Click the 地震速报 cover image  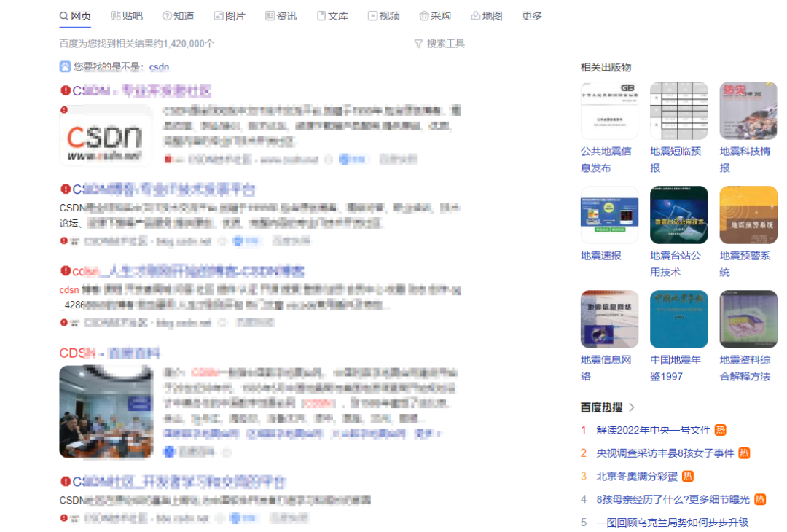point(609,215)
